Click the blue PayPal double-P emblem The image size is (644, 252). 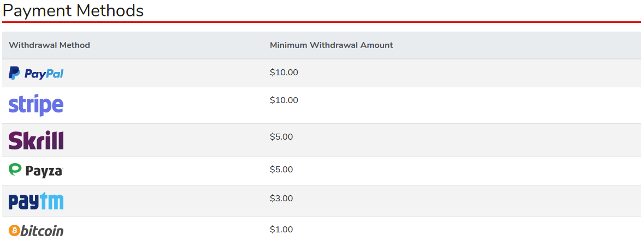coord(15,73)
